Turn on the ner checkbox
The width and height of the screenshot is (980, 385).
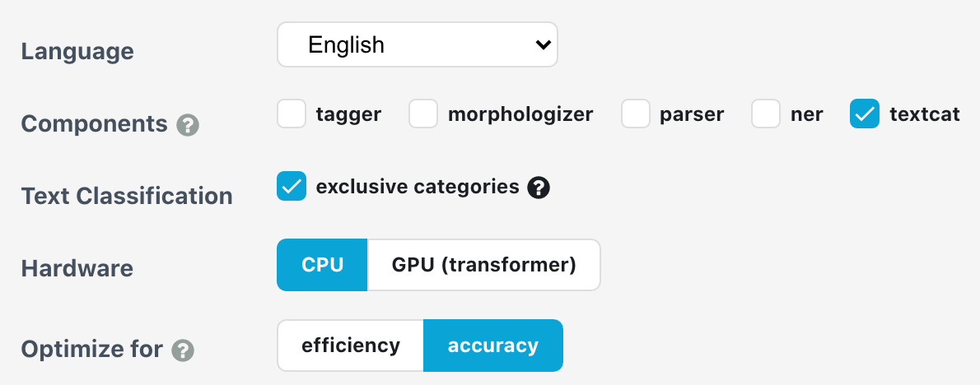pos(766,114)
